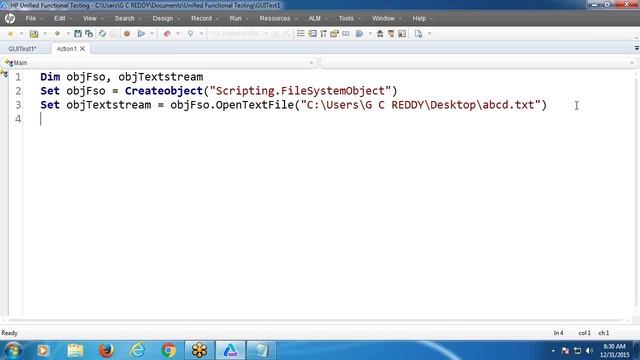The image size is (640, 360).
Task: Open the Resources menu
Action: 275,18
